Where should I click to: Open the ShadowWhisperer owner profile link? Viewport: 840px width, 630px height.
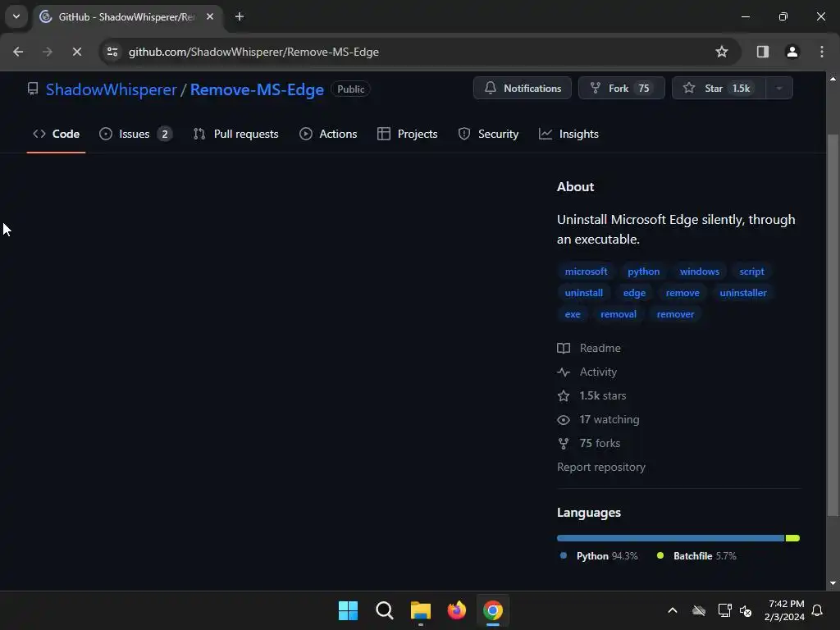coord(111,89)
